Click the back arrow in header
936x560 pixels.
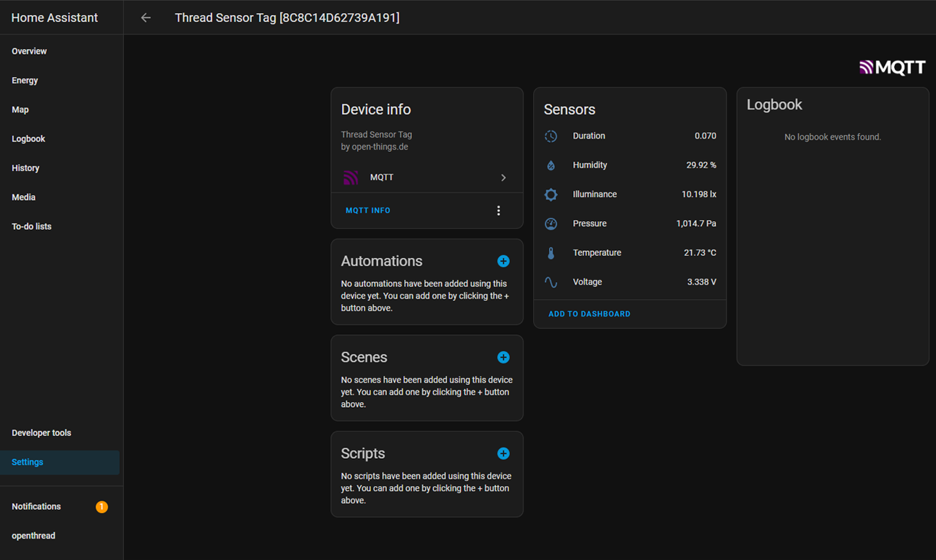pos(146,18)
